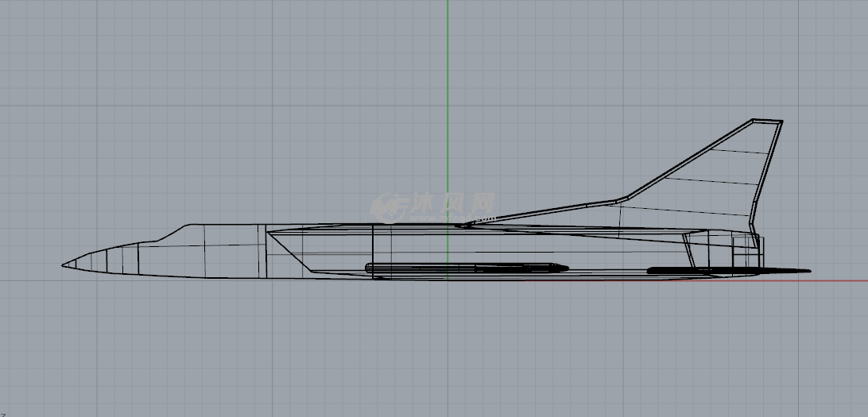Click the Z axis label in bottom-left corner
Viewport: 868px width, 417px height.
pyautogui.click(x=3, y=413)
